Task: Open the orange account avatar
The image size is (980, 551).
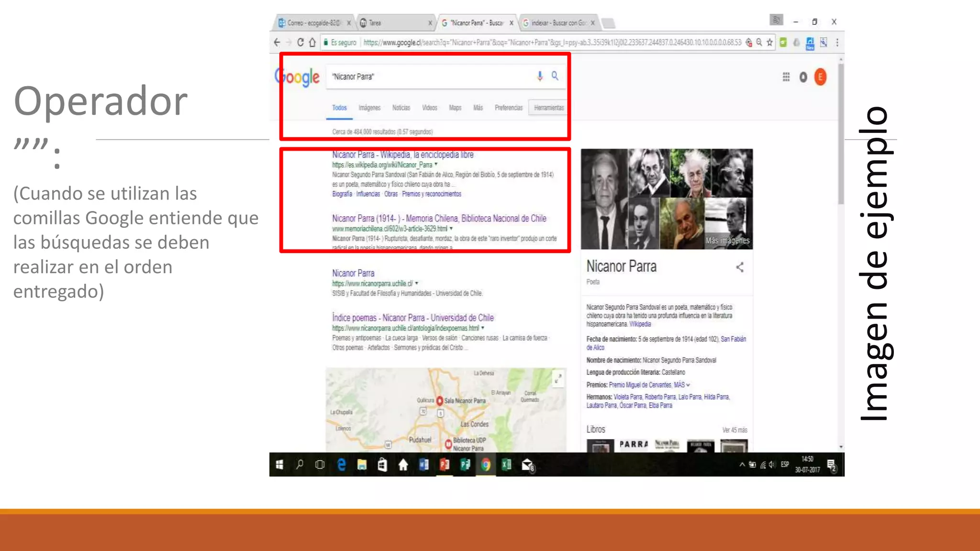Action: (x=820, y=77)
